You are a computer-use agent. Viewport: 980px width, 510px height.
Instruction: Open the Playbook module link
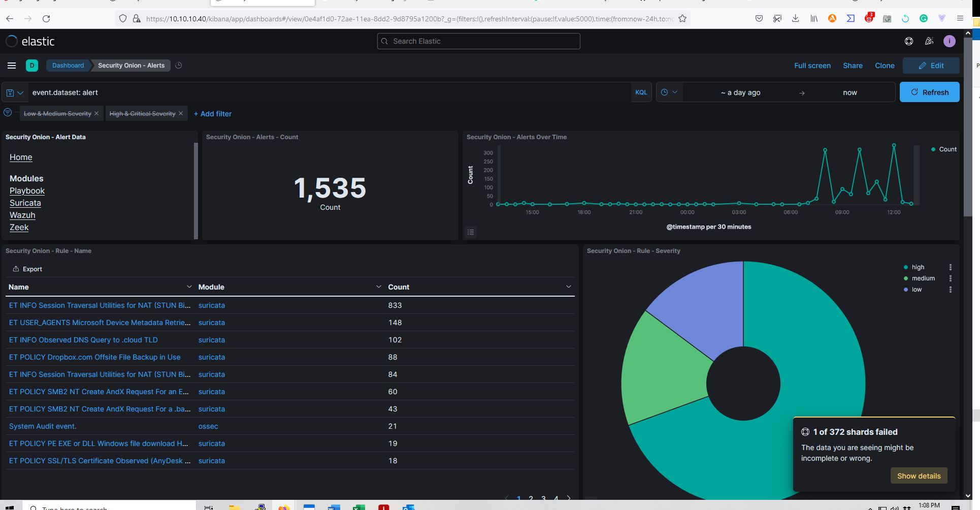27,191
